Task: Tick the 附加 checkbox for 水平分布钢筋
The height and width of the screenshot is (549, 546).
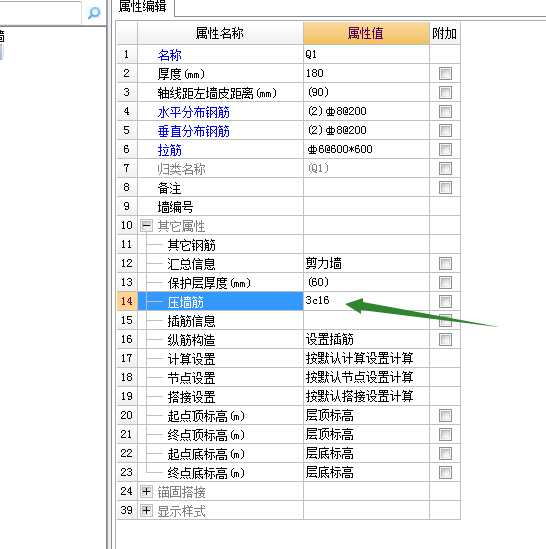Action: click(x=445, y=112)
